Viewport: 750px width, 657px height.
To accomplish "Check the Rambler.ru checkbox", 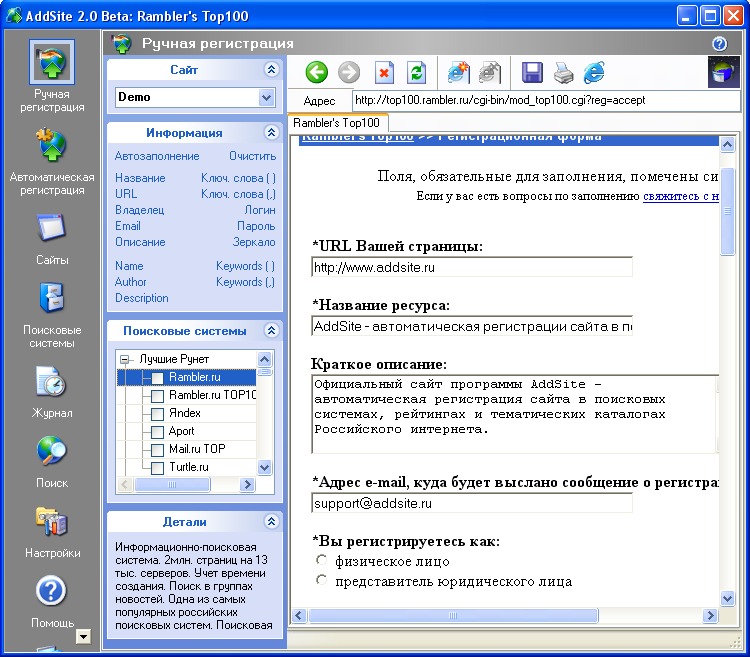I will tap(157, 378).
